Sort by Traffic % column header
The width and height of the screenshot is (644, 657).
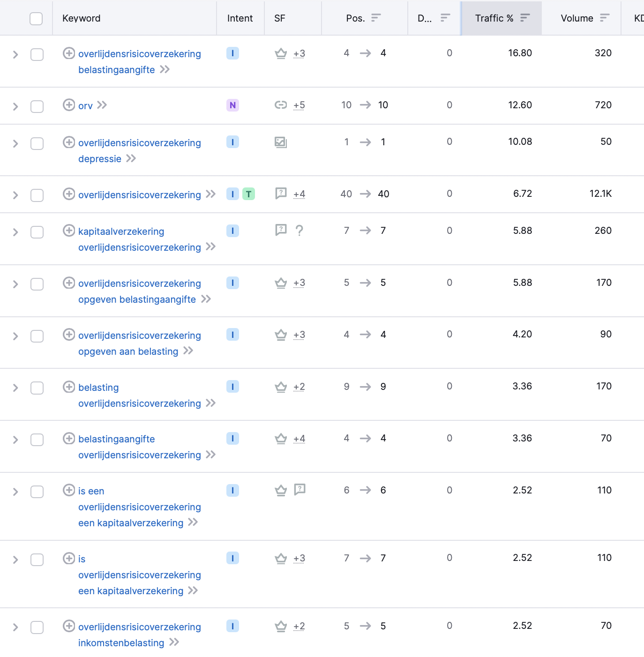click(502, 18)
